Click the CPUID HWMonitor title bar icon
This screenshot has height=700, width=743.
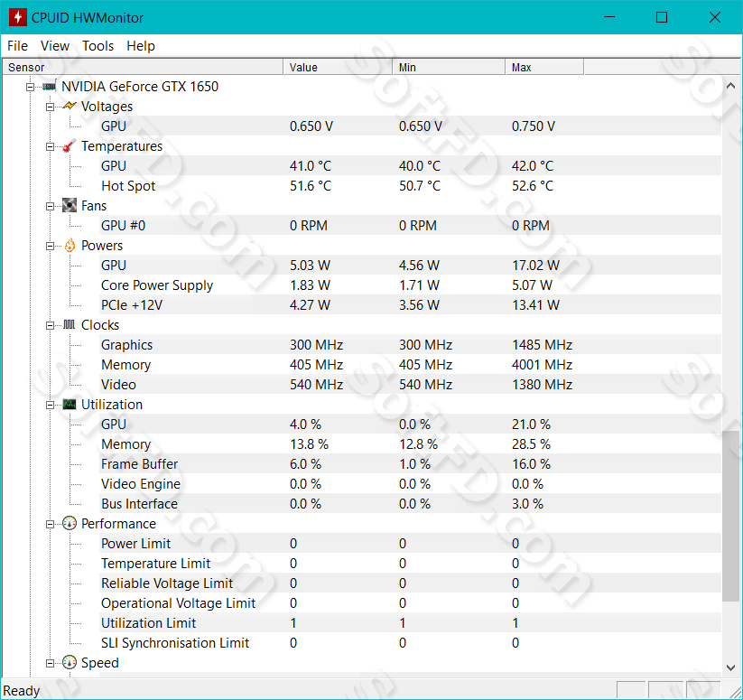tap(17, 17)
